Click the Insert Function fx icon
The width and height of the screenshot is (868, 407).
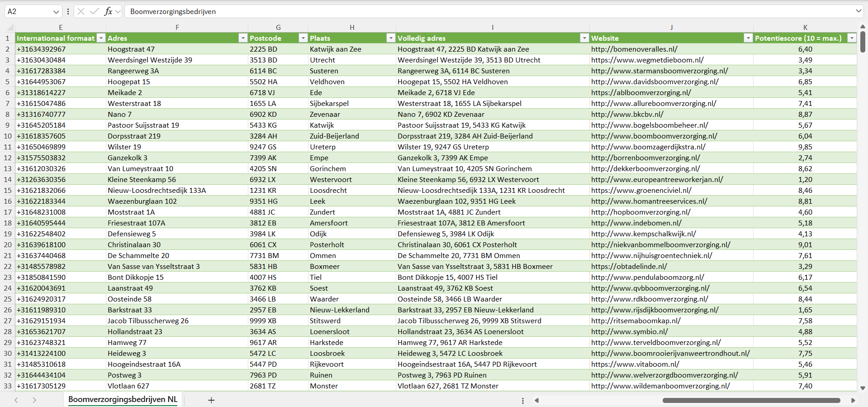pyautogui.click(x=108, y=11)
